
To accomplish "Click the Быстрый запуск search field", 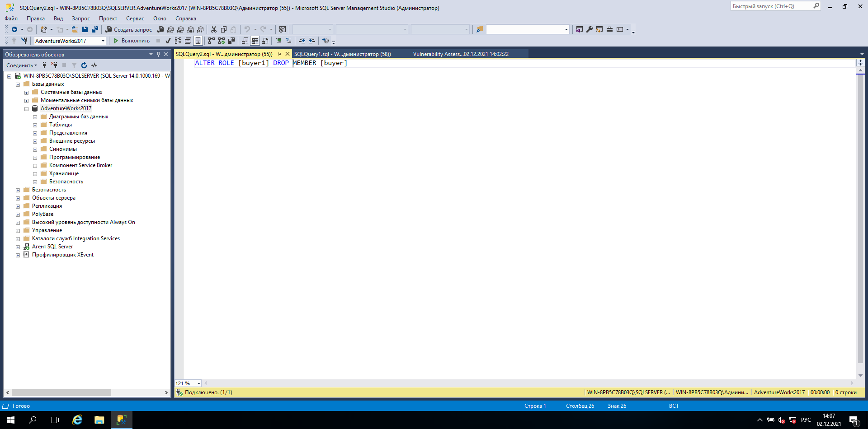I will [771, 6].
